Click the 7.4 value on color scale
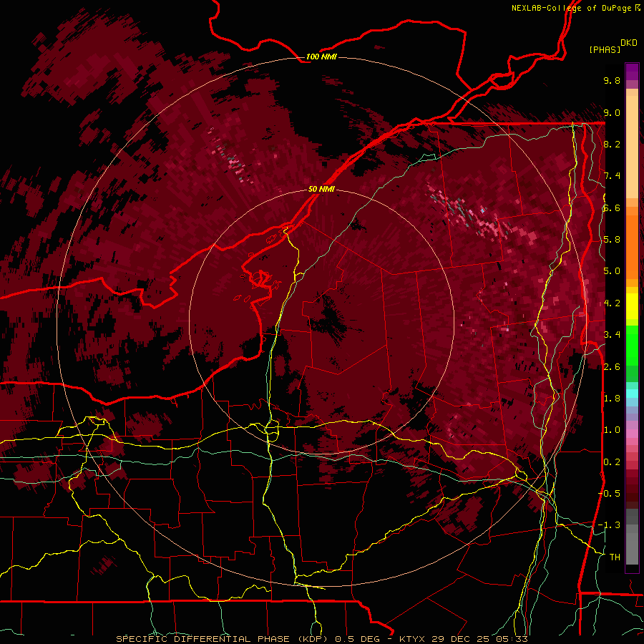The width and height of the screenshot is (644, 644). [612, 176]
